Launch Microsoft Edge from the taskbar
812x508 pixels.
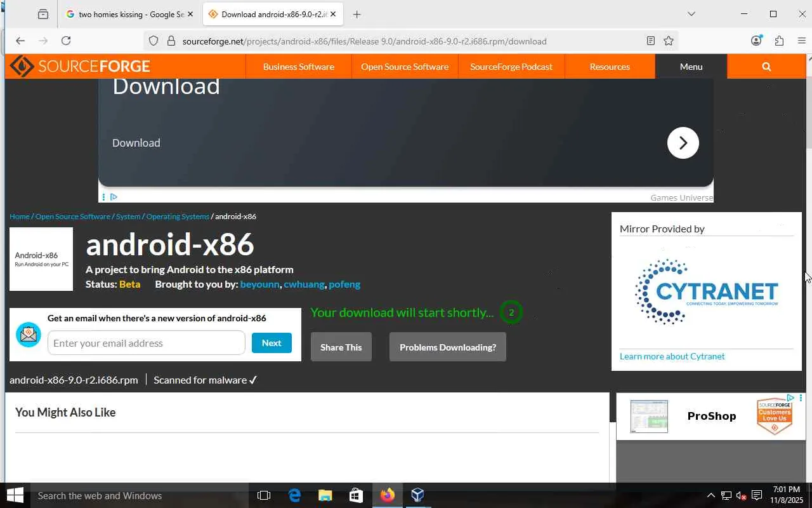[x=294, y=495]
